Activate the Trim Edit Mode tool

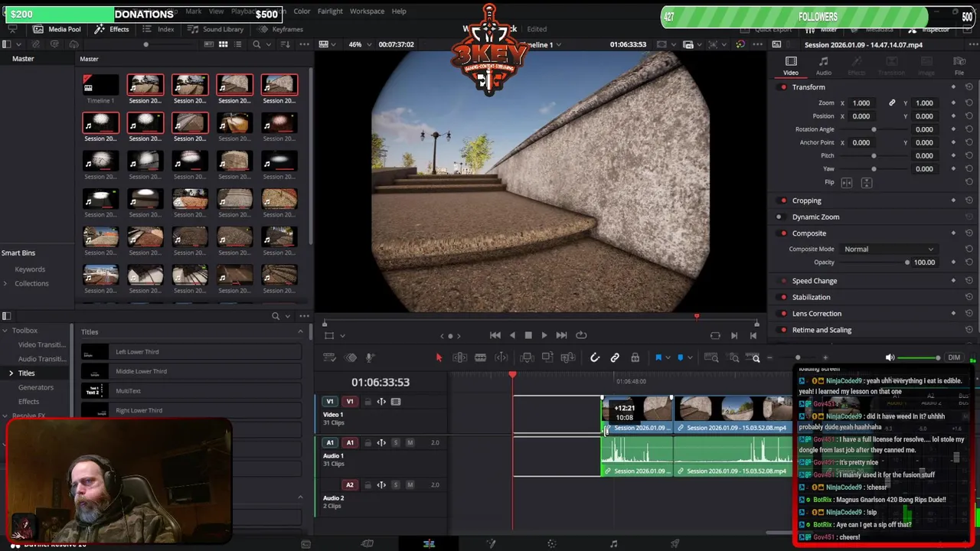(459, 357)
